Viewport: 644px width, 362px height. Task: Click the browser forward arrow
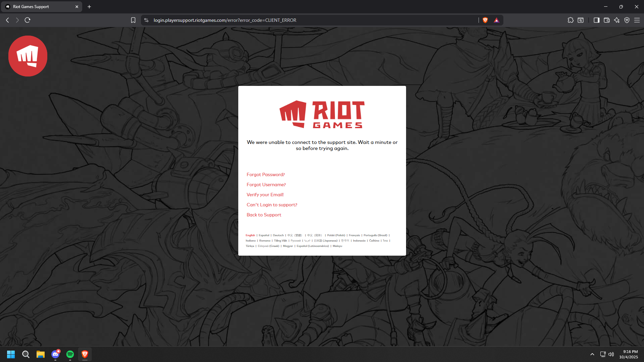pos(17,20)
